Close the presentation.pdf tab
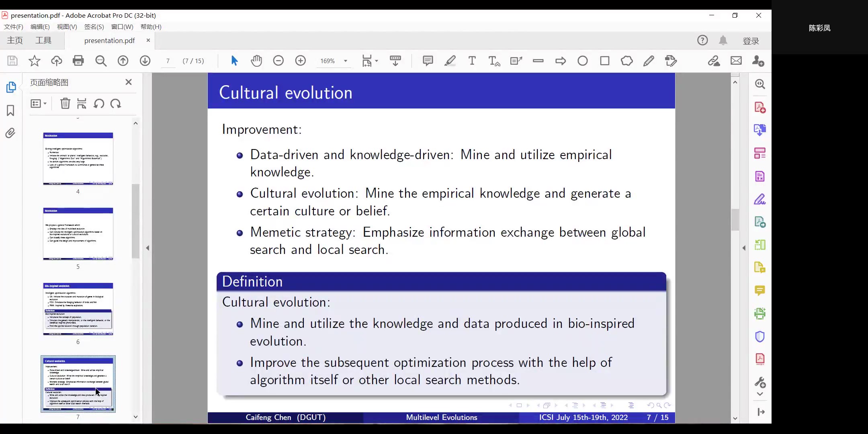The image size is (868, 434). pos(148,40)
